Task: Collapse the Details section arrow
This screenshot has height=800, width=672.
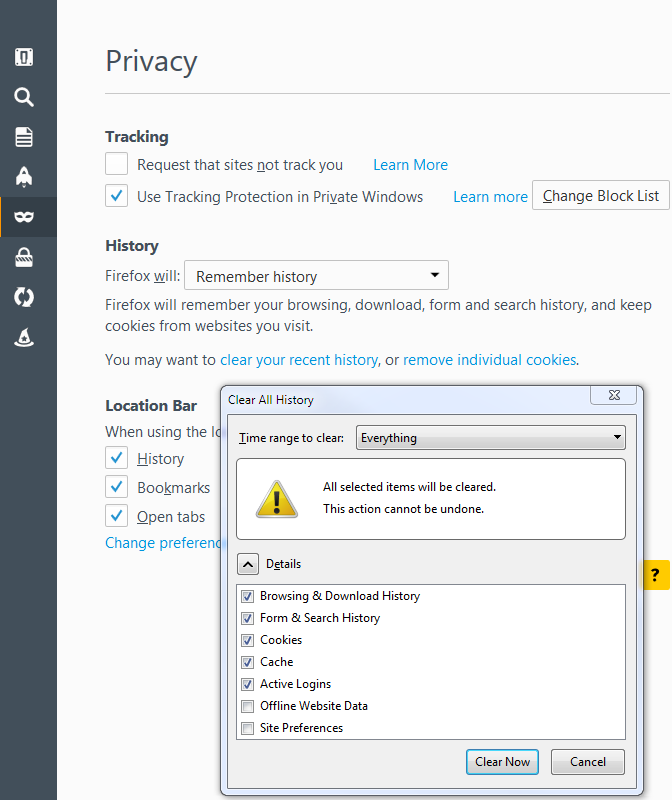Action: click(248, 564)
